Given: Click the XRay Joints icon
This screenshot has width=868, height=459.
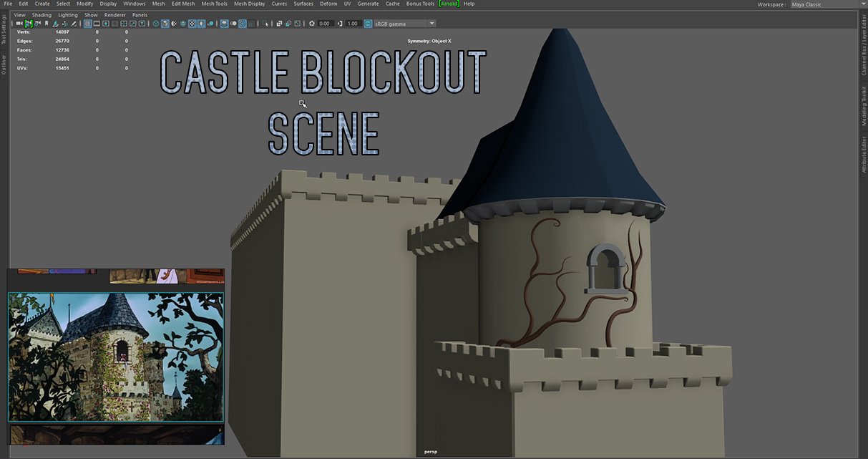Looking at the screenshot, I should click(x=297, y=24).
